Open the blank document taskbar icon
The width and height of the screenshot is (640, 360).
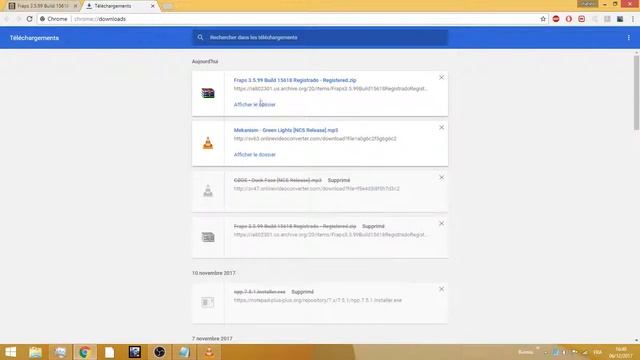point(110,352)
